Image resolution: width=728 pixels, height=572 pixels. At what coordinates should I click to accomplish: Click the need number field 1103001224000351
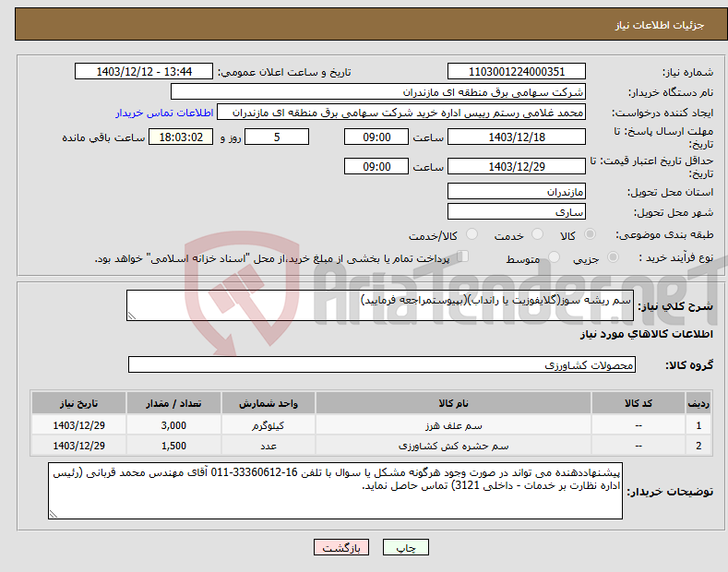517,72
